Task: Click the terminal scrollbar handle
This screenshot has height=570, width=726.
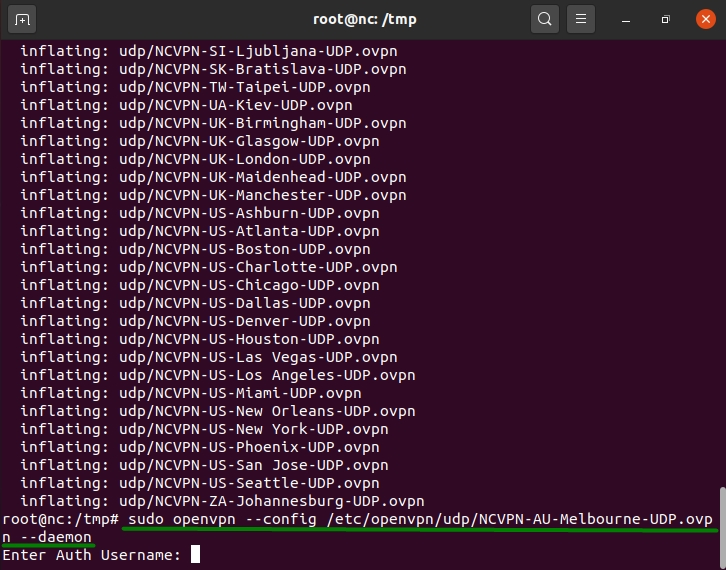Action: click(x=722, y=528)
